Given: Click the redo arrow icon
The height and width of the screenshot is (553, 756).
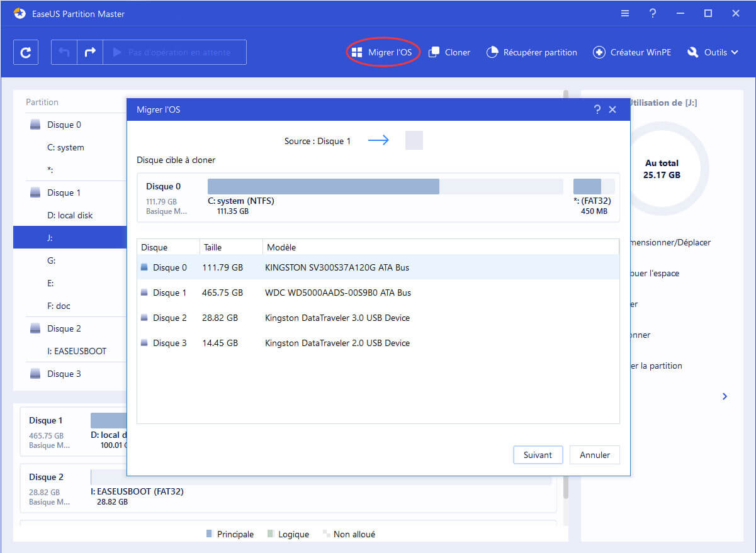Looking at the screenshot, I should point(90,53).
